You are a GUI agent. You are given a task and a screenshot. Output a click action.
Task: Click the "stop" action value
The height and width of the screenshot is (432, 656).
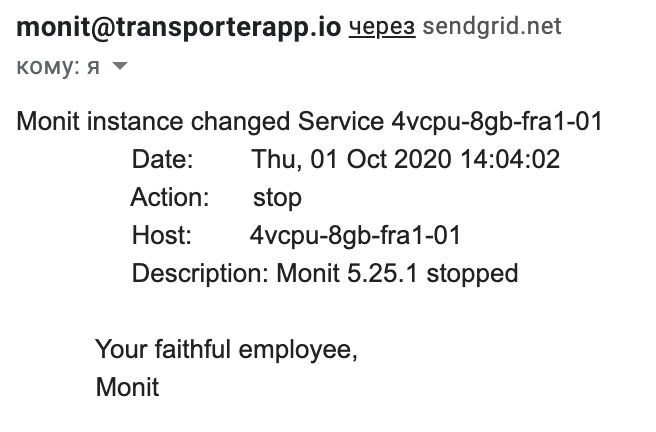pos(277,197)
